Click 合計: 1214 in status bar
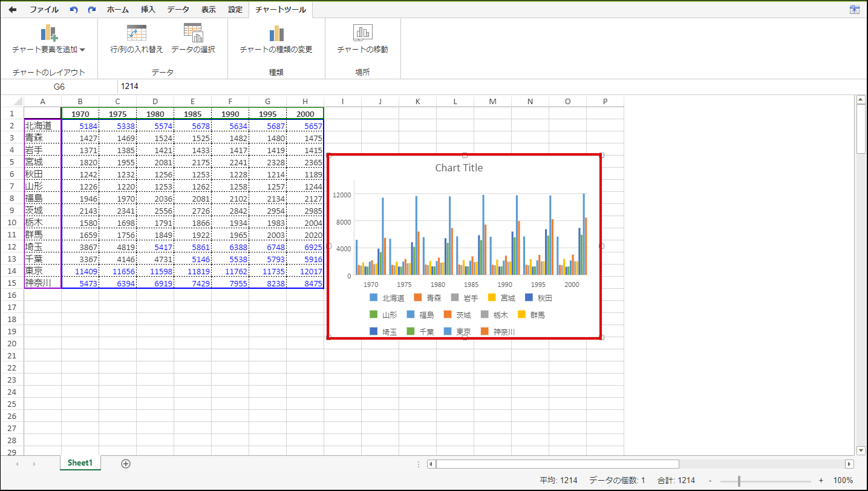Viewport: 868px width, 491px height. tap(676, 481)
